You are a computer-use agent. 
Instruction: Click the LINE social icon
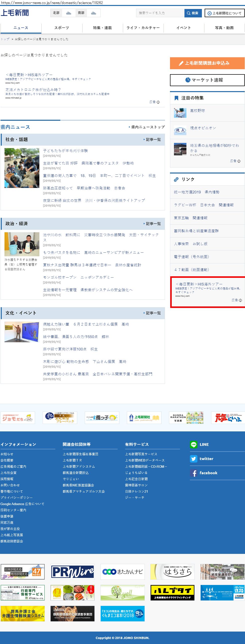pyautogui.click(x=193, y=444)
